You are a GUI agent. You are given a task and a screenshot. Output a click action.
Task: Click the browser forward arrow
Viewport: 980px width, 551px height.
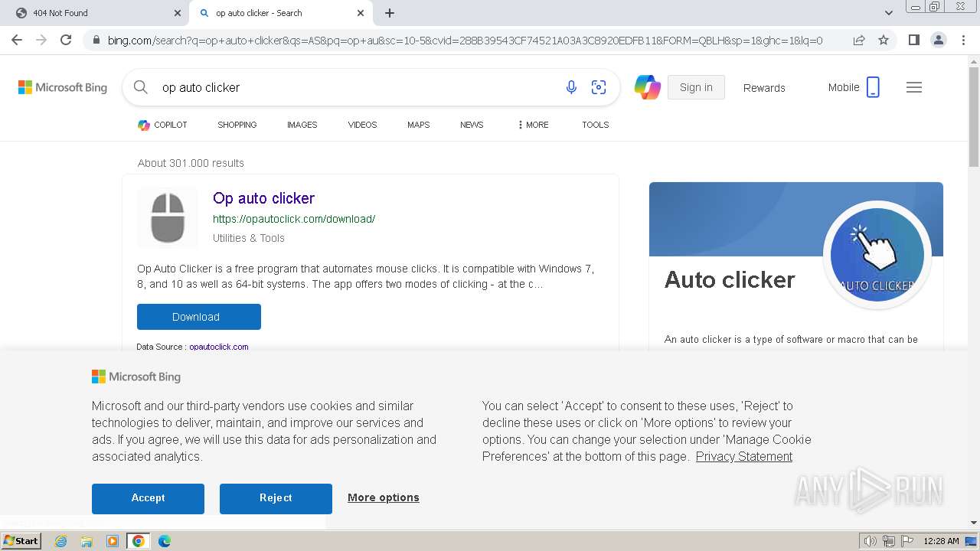(x=41, y=40)
